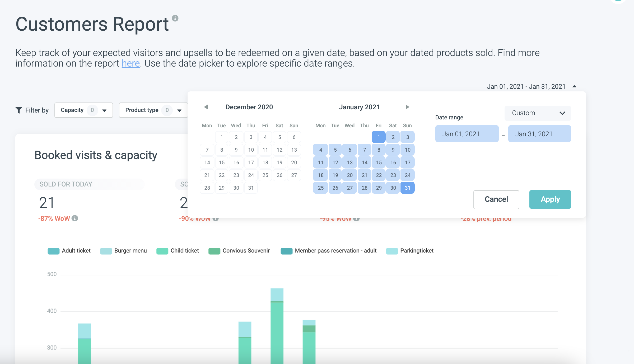Image resolution: width=634 pixels, height=364 pixels.
Task: Click info icon beside Customers Report title
Action: click(175, 18)
